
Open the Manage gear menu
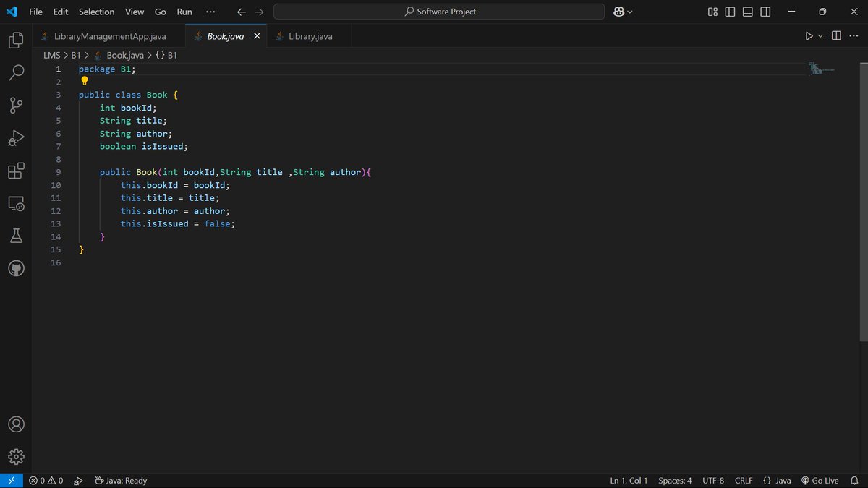tap(16, 457)
